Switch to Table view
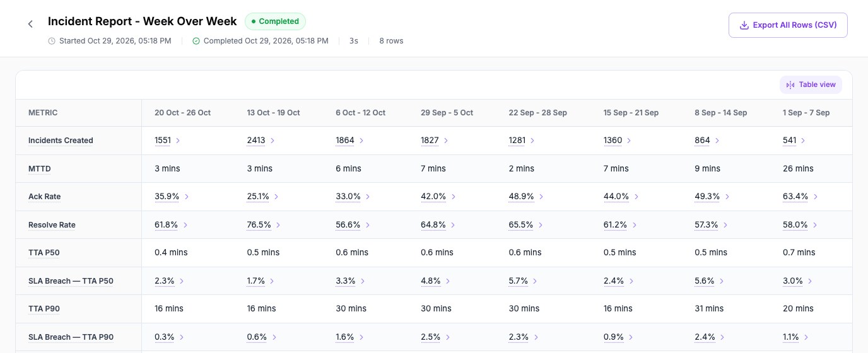 click(811, 84)
